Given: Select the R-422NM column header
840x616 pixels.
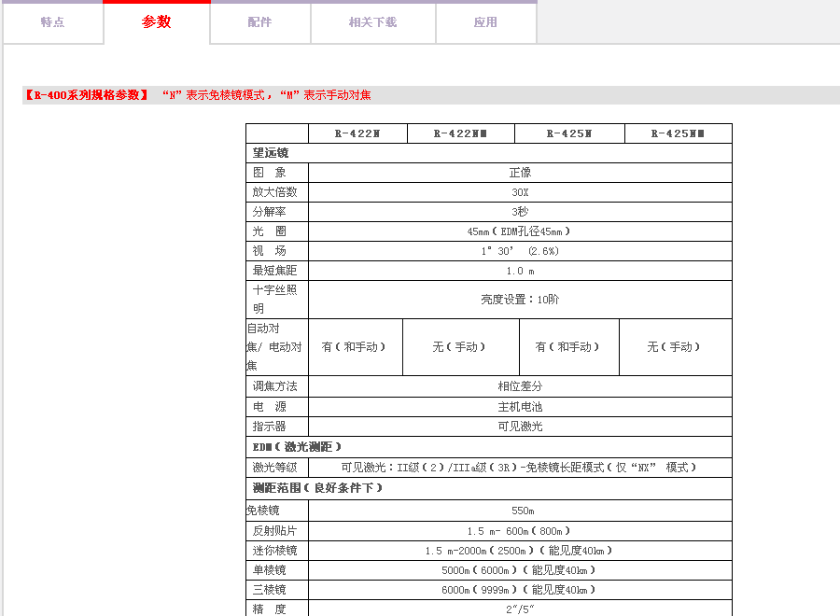Looking at the screenshot, I should pyautogui.click(x=460, y=133).
